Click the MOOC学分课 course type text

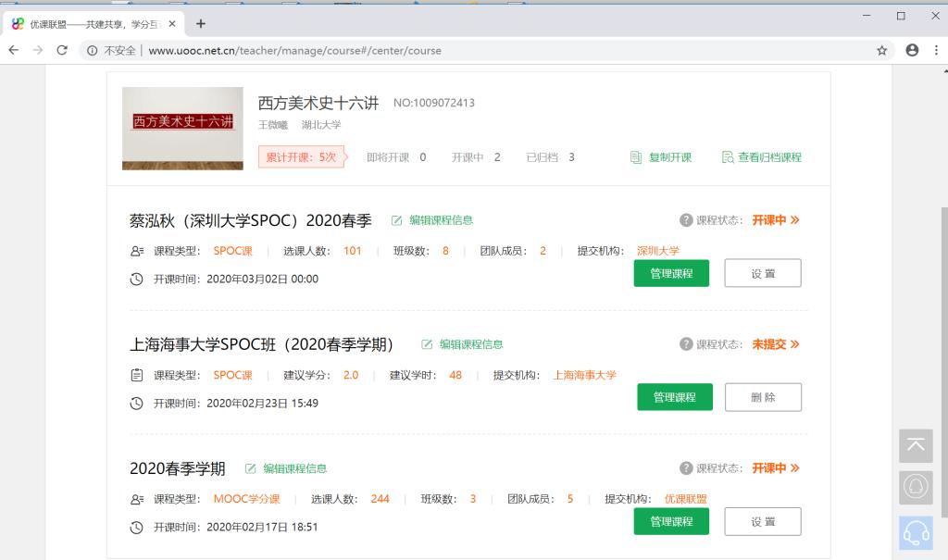246,499
